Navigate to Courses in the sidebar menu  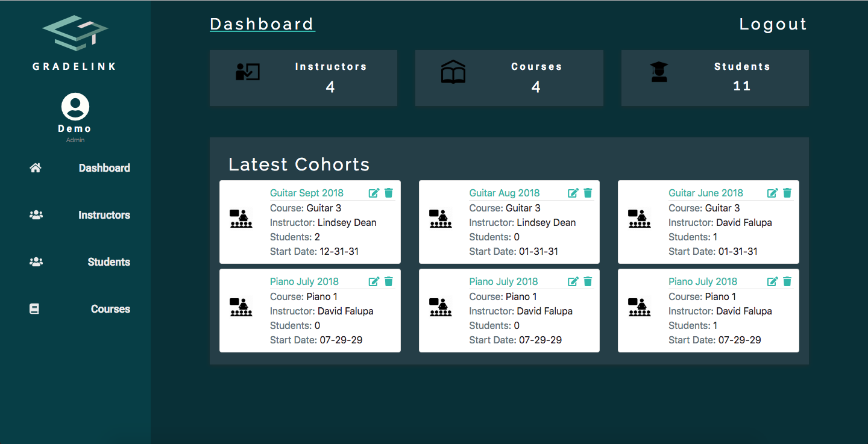coord(110,309)
